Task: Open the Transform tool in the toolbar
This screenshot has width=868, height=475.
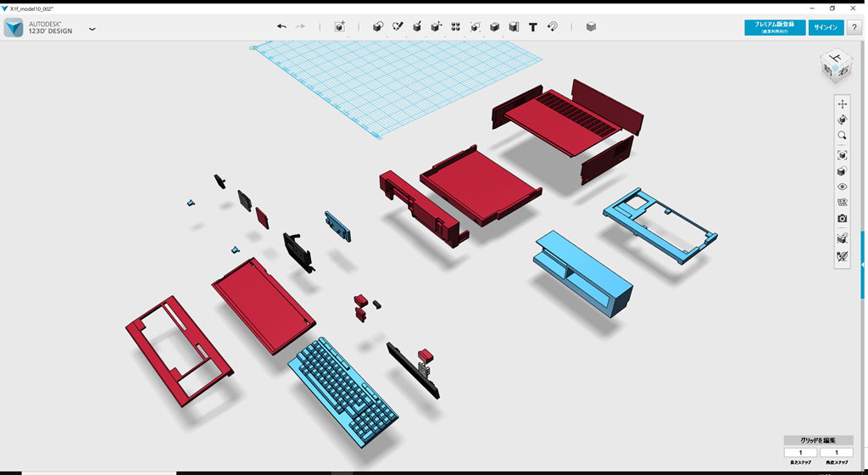Action: pos(340,27)
